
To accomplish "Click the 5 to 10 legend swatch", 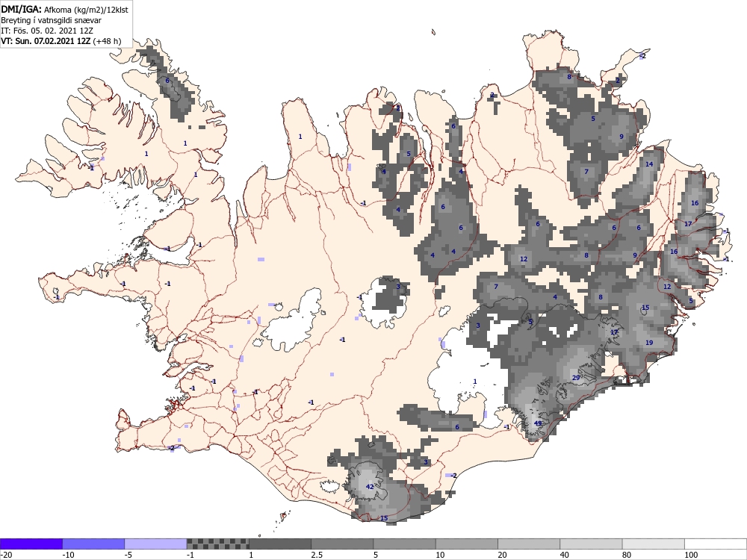I will (x=404, y=544).
